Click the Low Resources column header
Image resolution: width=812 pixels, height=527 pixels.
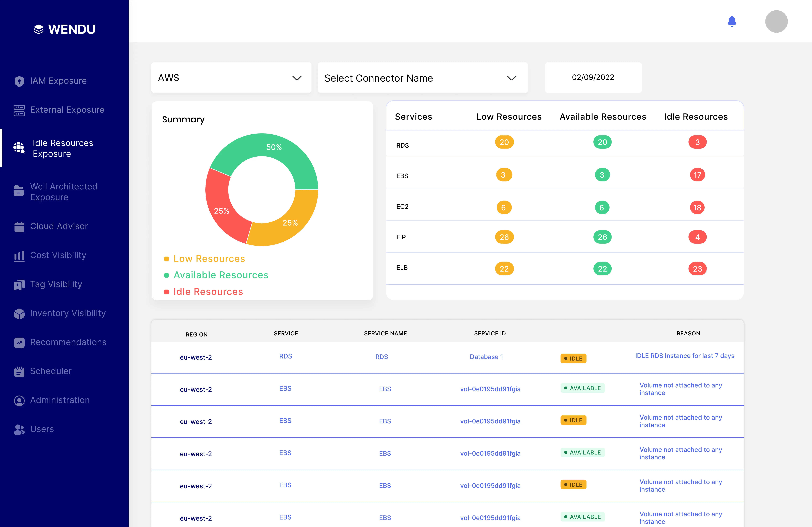(x=509, y=117)
